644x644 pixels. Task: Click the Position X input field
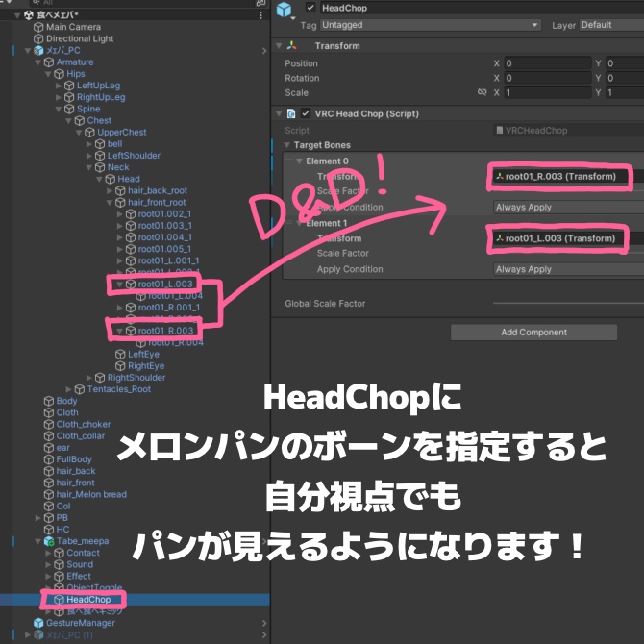548,63
